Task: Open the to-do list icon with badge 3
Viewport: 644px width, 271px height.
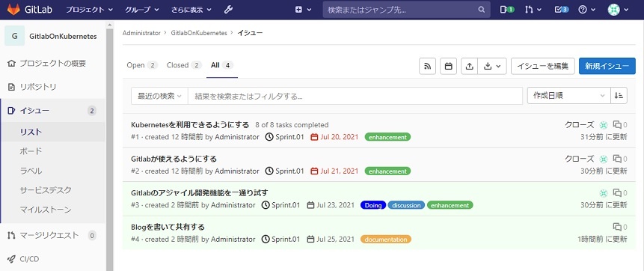Action: click(x=562, y=10)
